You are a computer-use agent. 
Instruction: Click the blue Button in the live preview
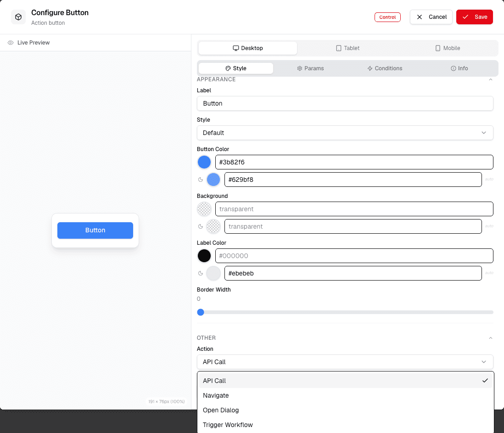point(95,231)
